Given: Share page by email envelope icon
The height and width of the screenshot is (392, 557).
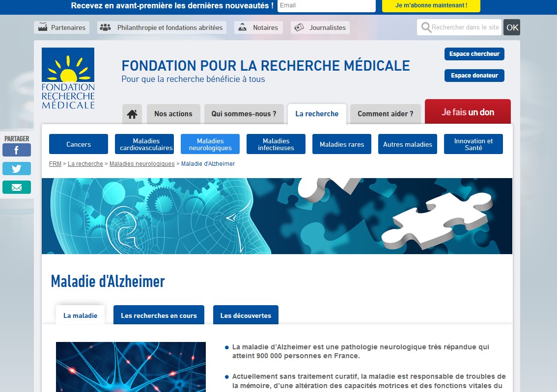Looking at the screenshot, I should pos(17,187).
